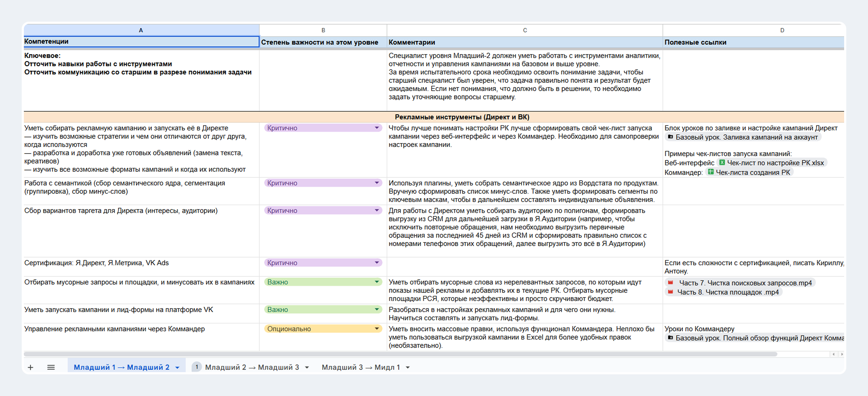Open Важно dropdown for VK лид-формы row
Screen dimensions: 868x396
376,310
